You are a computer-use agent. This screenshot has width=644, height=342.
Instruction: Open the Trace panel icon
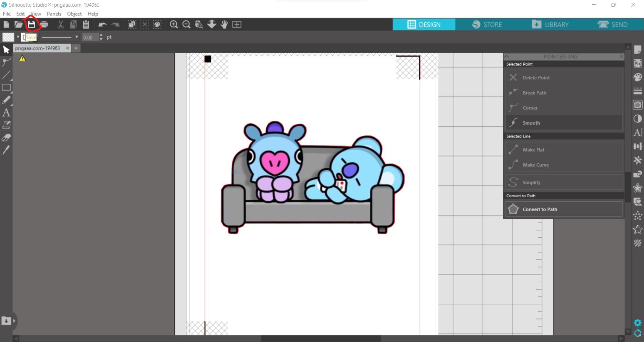tap(638, 105)
